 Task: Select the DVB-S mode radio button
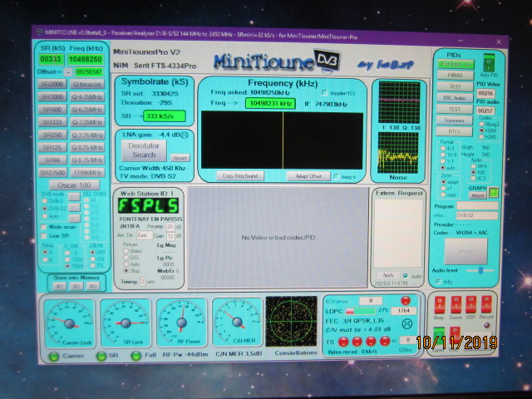tap(45, 201)
